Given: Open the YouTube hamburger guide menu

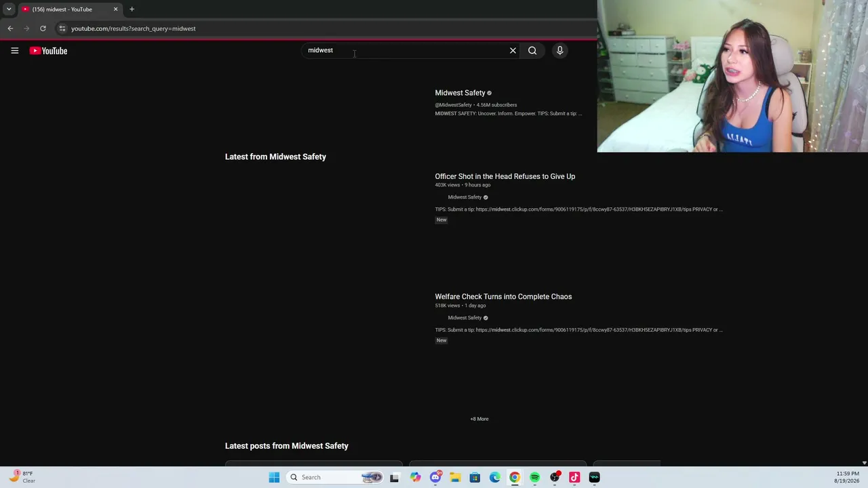Looking at the screenshot, I should pyautogui.click(x=14, y=51).
